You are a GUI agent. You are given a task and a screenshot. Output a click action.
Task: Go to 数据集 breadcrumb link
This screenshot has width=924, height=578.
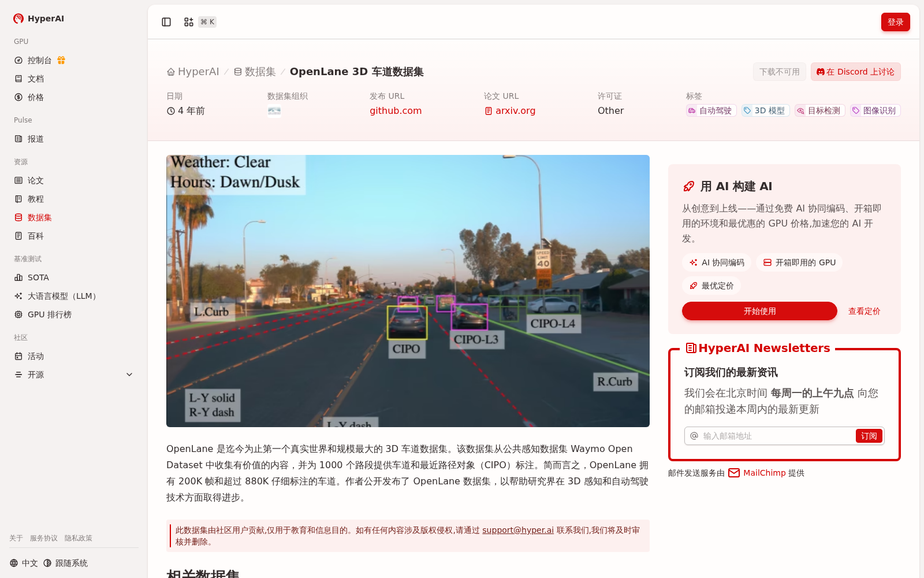point(255,72)
